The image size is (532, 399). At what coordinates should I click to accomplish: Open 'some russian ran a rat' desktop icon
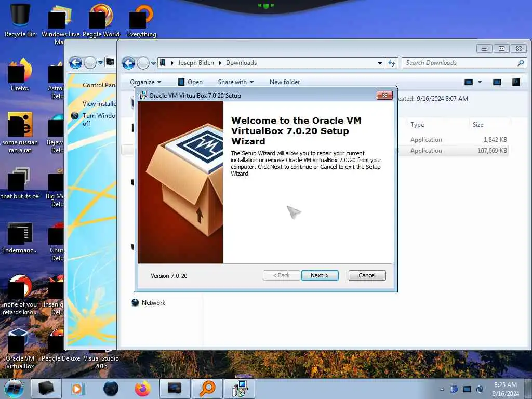20,132
